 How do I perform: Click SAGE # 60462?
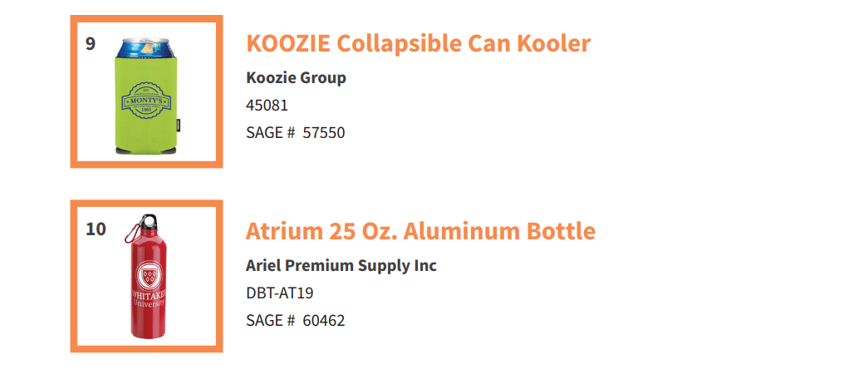point(296,321)
